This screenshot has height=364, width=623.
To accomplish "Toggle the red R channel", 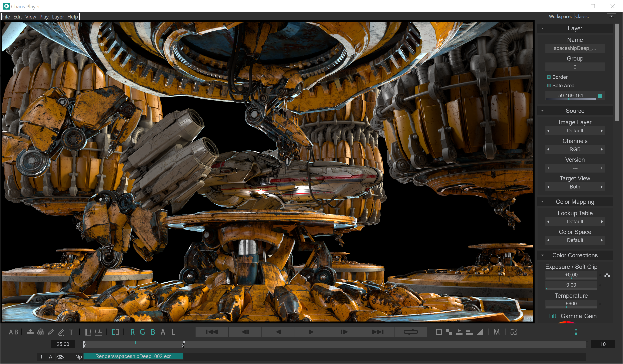I will [132, 332].
